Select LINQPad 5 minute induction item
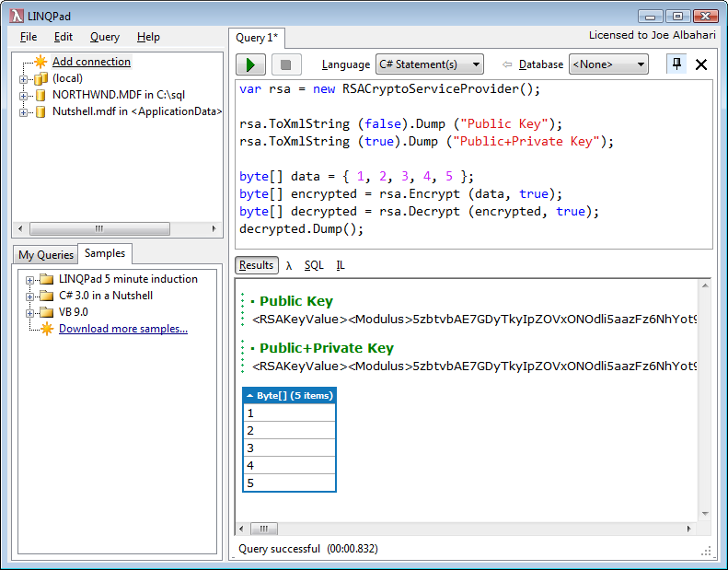Screen dimensions: 728x570 coord(128,279)
